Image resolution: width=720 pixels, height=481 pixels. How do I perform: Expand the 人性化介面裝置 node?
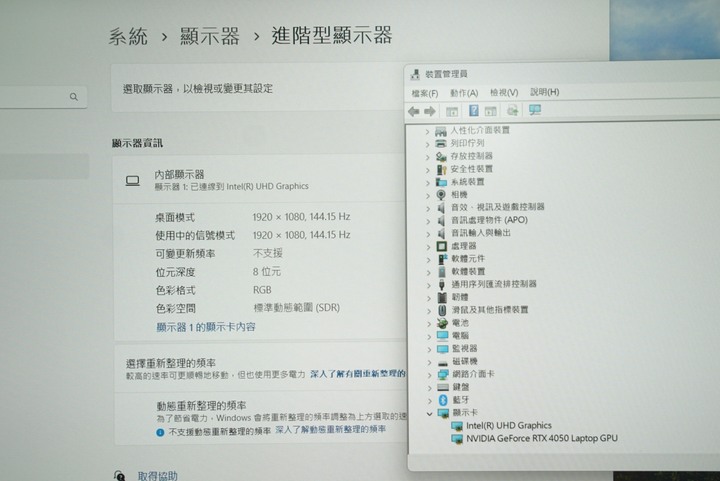click(x=428, y=132)
